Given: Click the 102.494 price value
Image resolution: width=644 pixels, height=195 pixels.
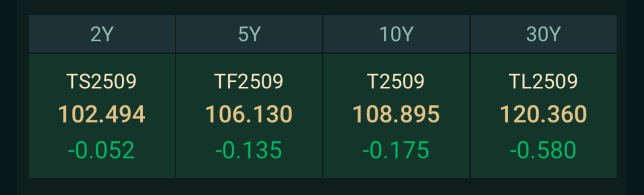Looking at the screenshot, I should click(x=102, y=115).
